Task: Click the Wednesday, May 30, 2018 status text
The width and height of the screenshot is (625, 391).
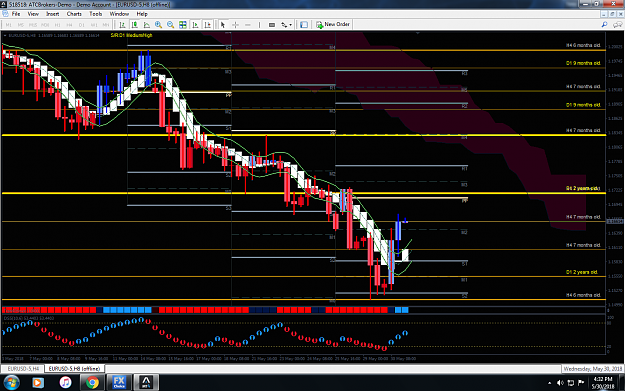Action: click(x=593, y=369)
